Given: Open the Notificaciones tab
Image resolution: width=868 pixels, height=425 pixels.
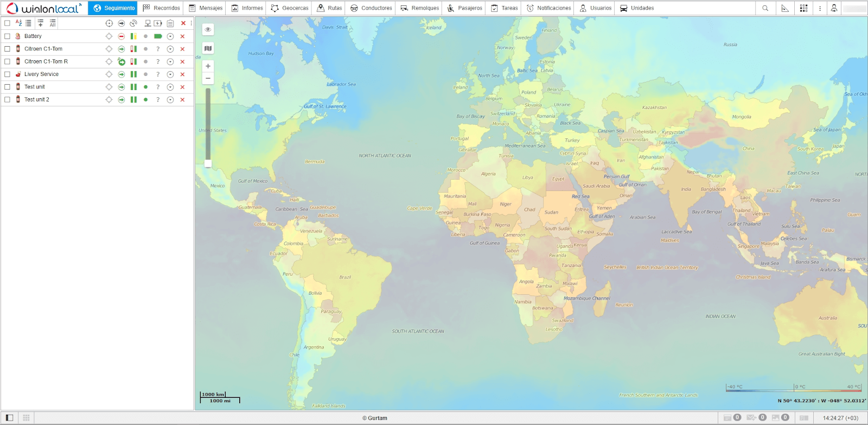Looking at the screenshot, I should [x=548, y=8].
